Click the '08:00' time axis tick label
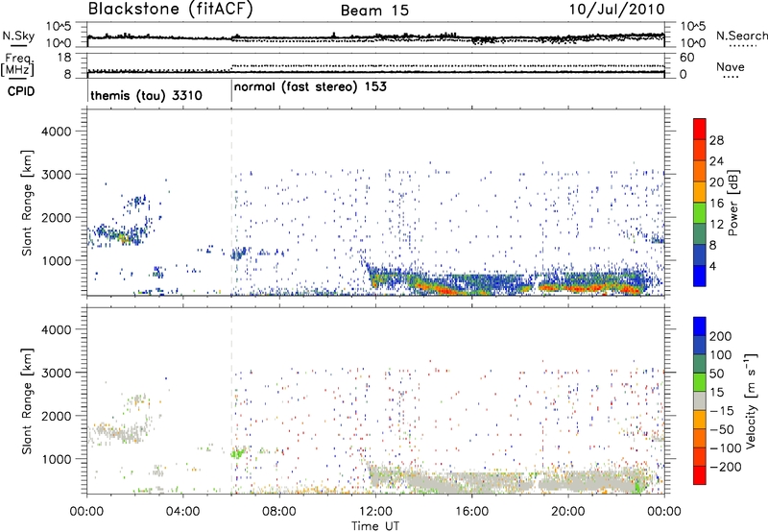The width and height of the screenshot is (768, 532). tap(279, 512)
